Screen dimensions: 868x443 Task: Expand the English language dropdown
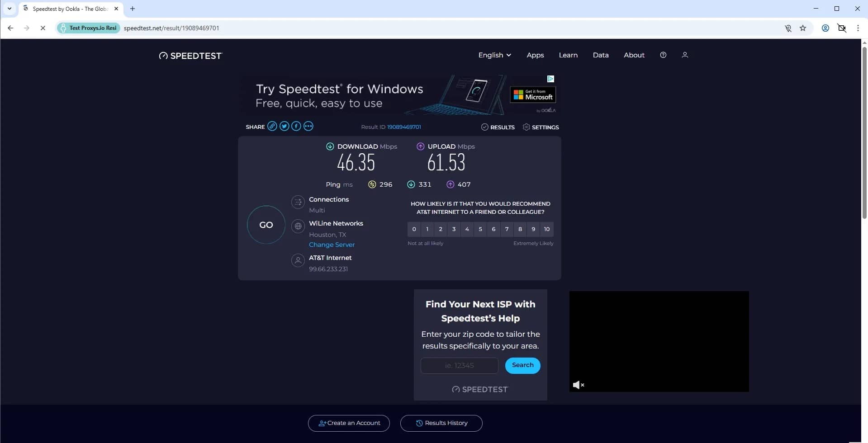(x=494, y=55)
